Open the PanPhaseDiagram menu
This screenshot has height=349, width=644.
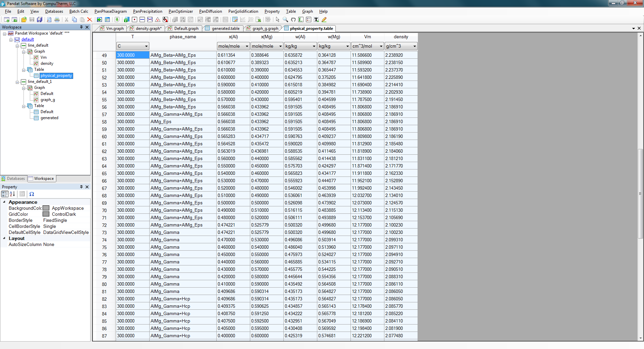click(110, 11)
